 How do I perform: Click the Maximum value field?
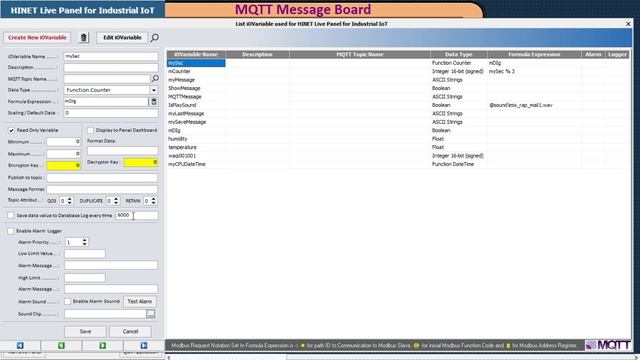click(63, 154)
